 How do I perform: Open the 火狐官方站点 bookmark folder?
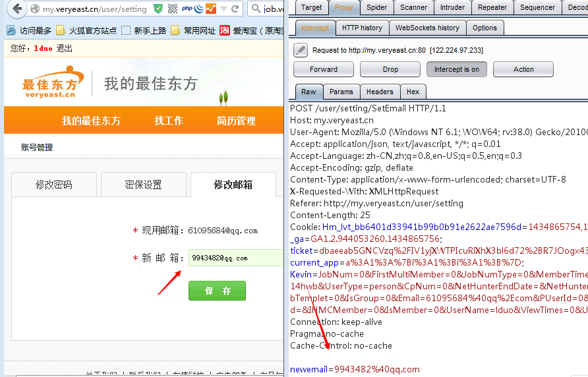click(x=86, y=30)
